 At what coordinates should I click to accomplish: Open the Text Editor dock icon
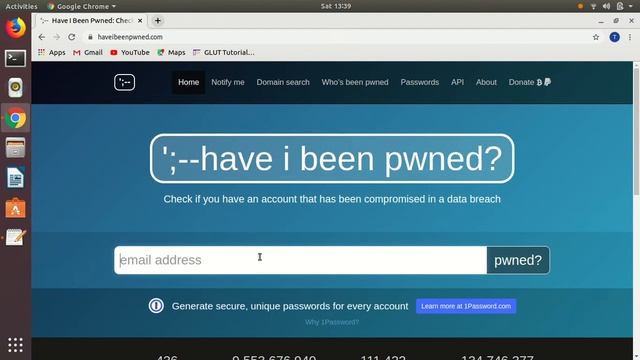[16, 237]
